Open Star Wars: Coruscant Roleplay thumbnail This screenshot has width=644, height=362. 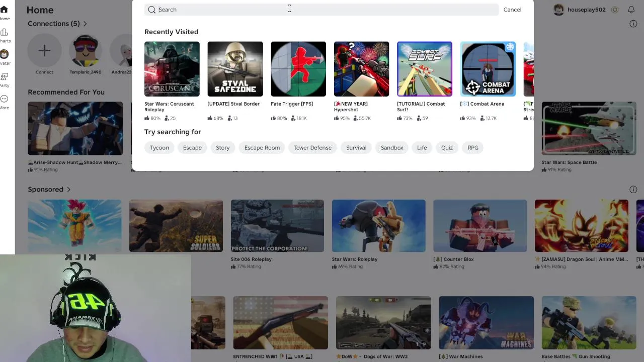tap(172, 69)
